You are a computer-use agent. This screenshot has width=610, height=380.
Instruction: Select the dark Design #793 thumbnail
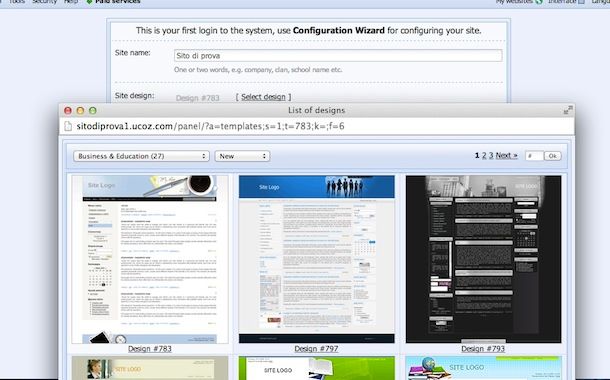coord(483,259)
